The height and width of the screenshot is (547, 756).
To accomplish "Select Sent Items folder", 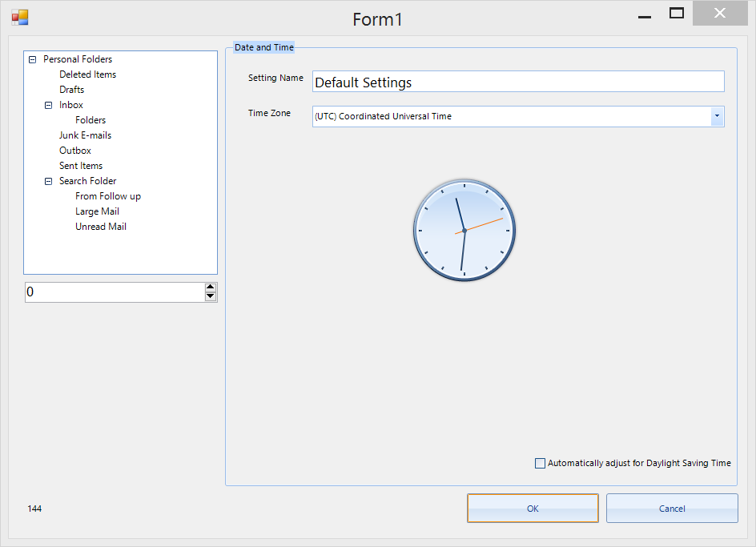I will point(81,166).
